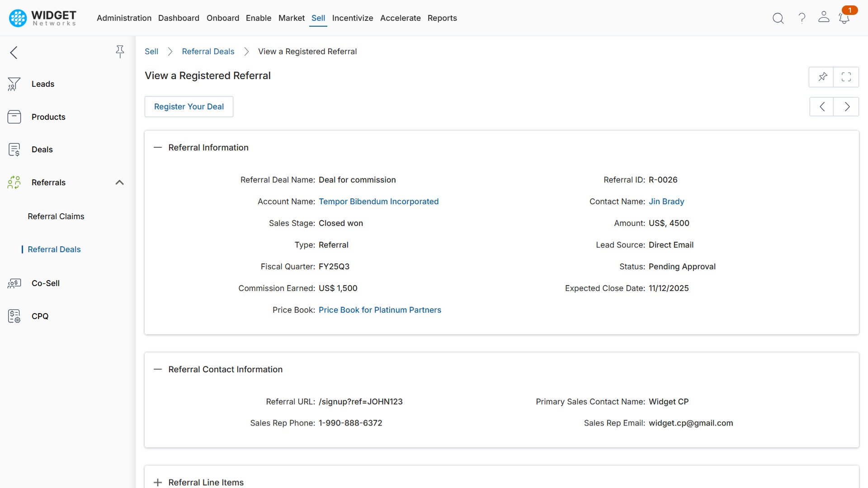Click the Register Your Deal button
The image size is (868, 488).
[x=189, y=107]
